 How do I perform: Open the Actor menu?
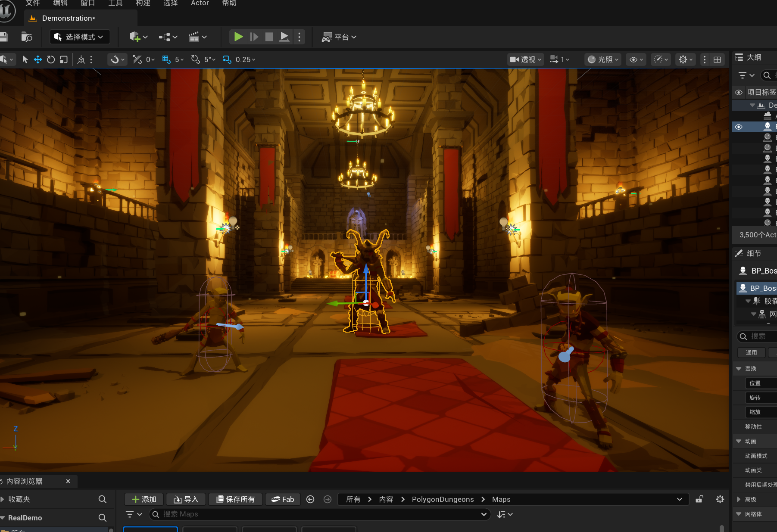[x=200, y=3]
